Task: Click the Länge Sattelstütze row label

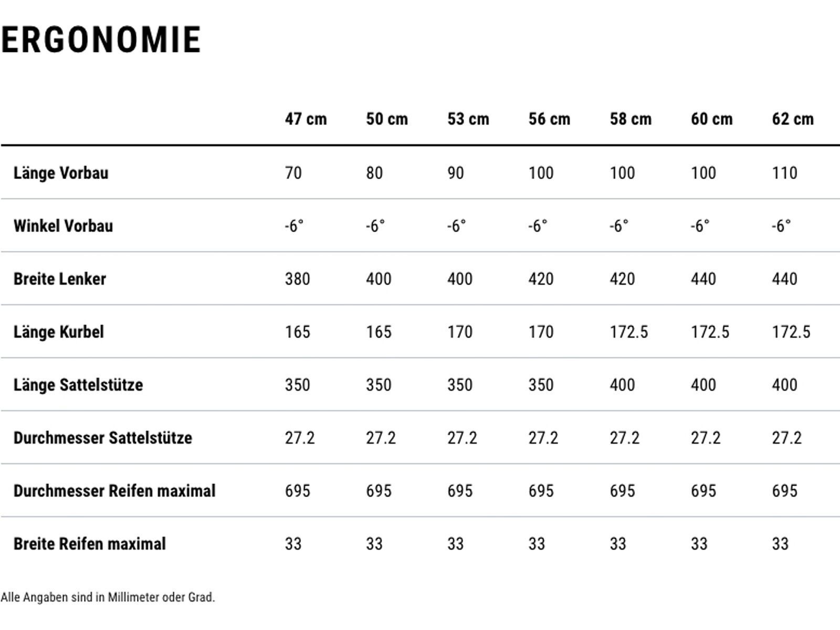Action: point(78,385)
